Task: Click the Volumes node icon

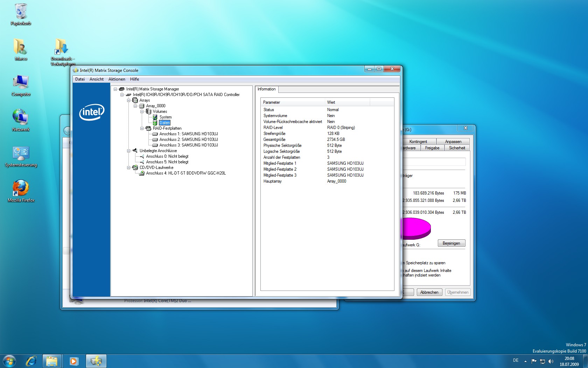Action: pyautogui.click(x=148, y=111)
